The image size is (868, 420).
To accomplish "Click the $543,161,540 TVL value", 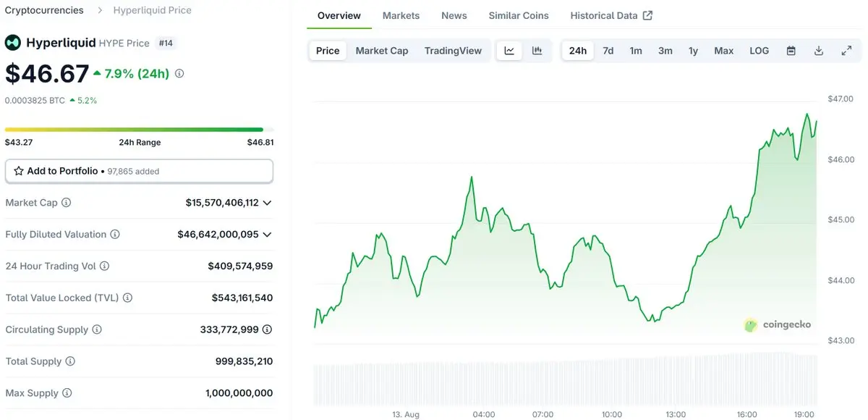I will (x=242, y=298).
